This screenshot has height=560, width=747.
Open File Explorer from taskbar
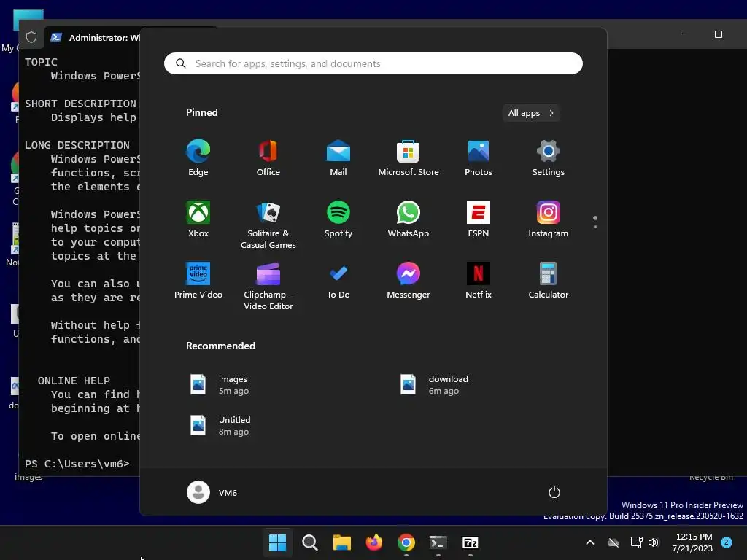(x=341, y=542)
